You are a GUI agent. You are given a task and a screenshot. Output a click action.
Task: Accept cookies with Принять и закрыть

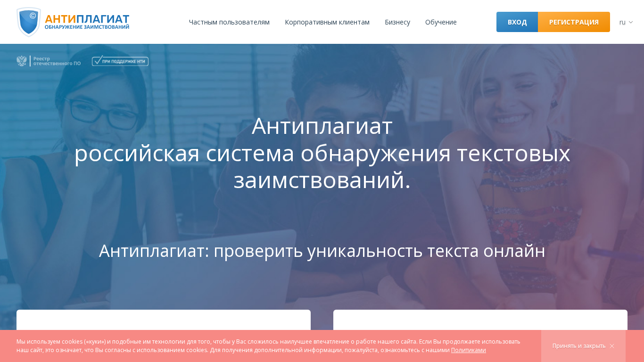pos(583,346)
